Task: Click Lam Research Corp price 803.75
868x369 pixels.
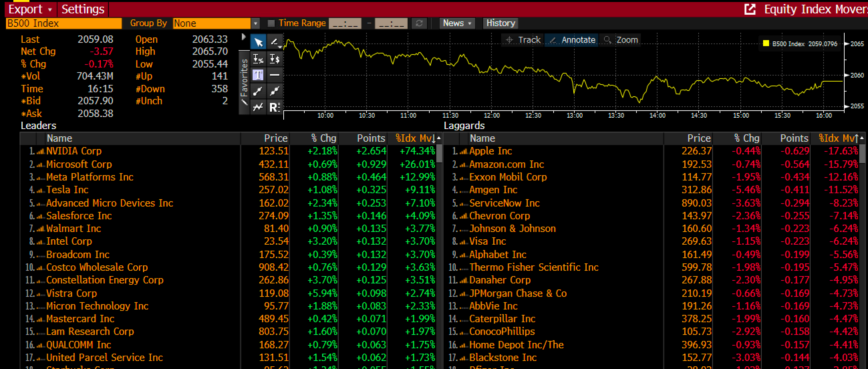Action: (274, 332)
